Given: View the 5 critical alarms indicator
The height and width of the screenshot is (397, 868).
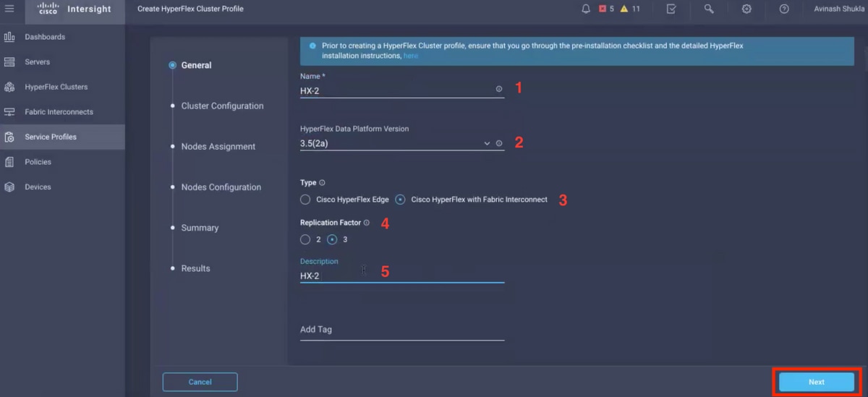Looking at the screenshot, I should tap(606, 9).
